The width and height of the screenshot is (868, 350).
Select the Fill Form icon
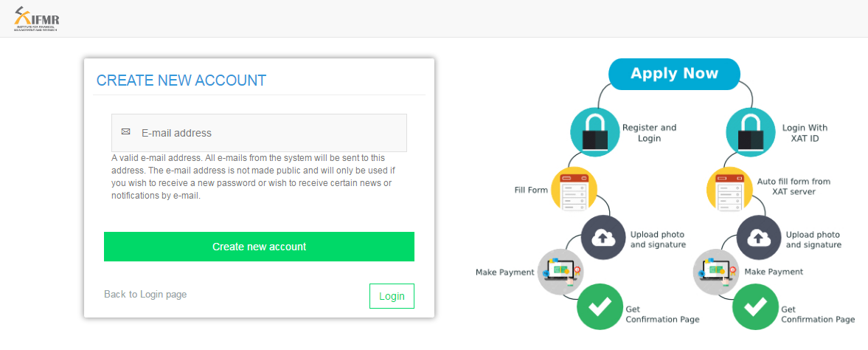point(574,190)
